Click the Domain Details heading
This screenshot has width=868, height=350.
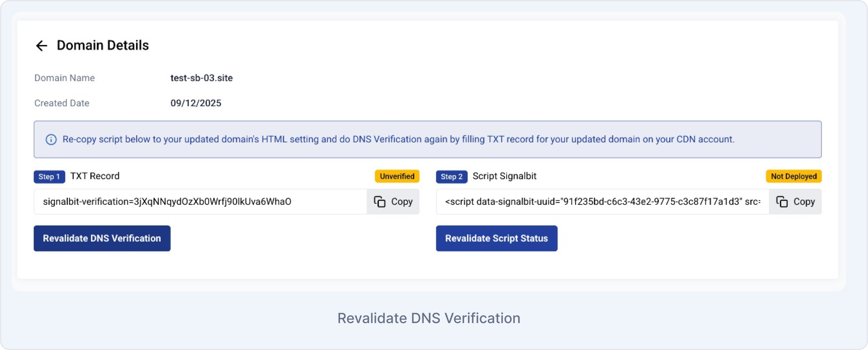point(103,45)
